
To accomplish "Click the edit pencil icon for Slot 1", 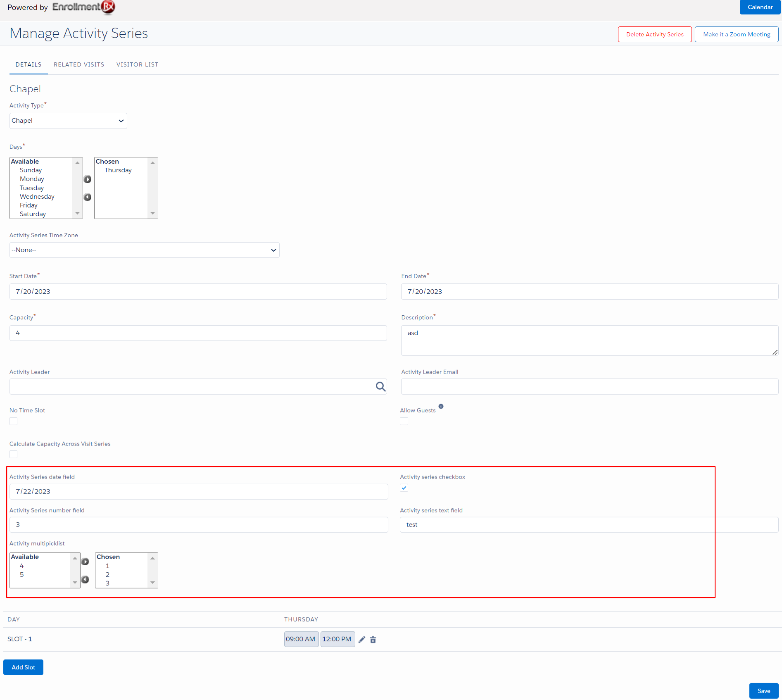I will coord(362,640).
